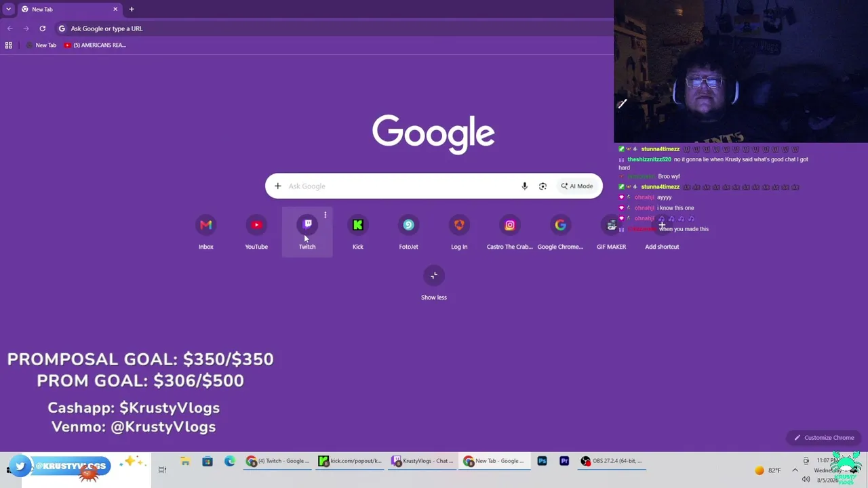Screen dimensions: 868x488
Task: Open File Explorer from the taskbar
Action: [185, 462]
